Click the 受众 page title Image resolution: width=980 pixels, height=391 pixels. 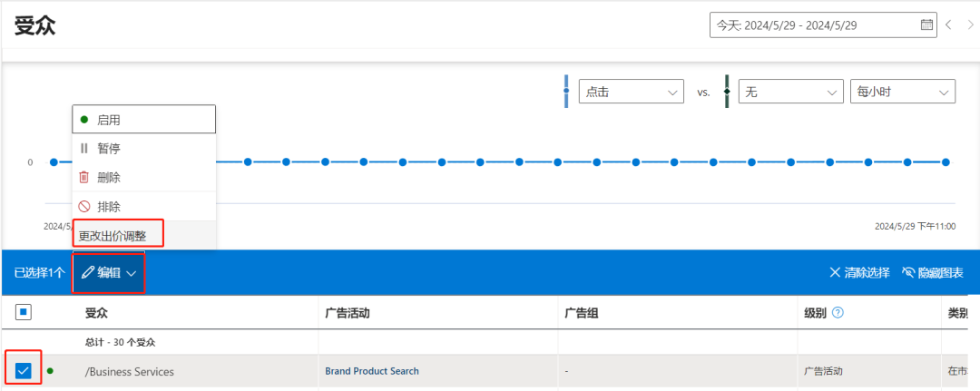click(x=35, y=25)
